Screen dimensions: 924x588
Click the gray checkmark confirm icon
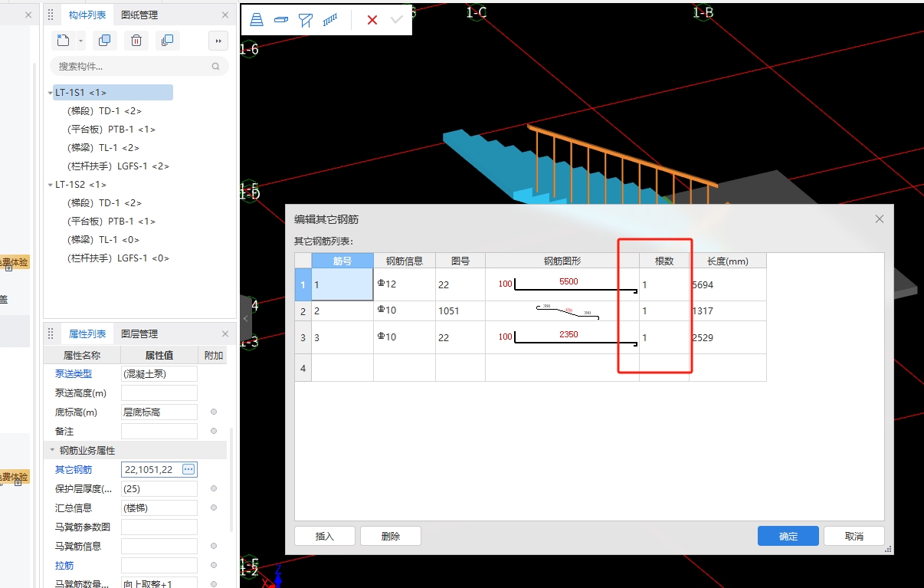(x=397, y=20)
